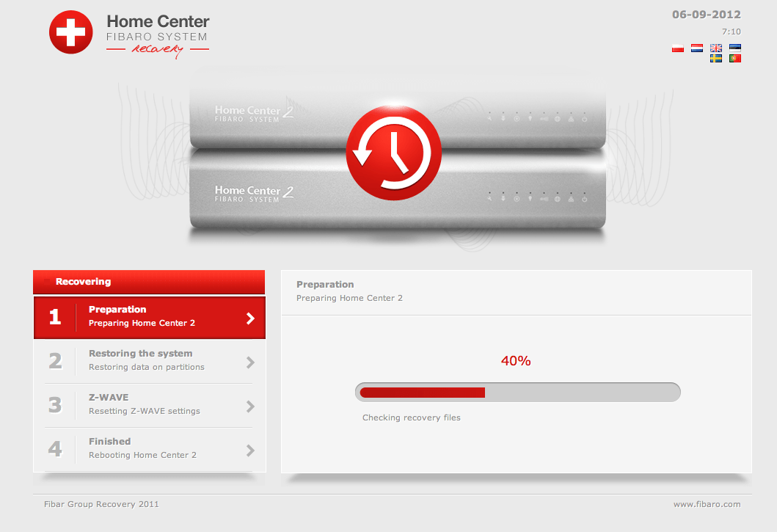777x532 pixels.
Task: Click the handwritten recovery word
Action: click(x=158, y=50)
